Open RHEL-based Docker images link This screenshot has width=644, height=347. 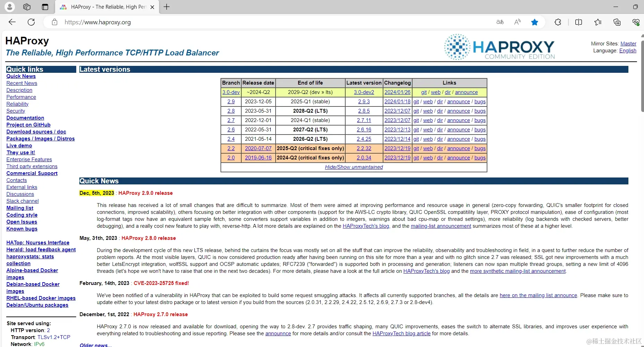[x=41, y=298]
